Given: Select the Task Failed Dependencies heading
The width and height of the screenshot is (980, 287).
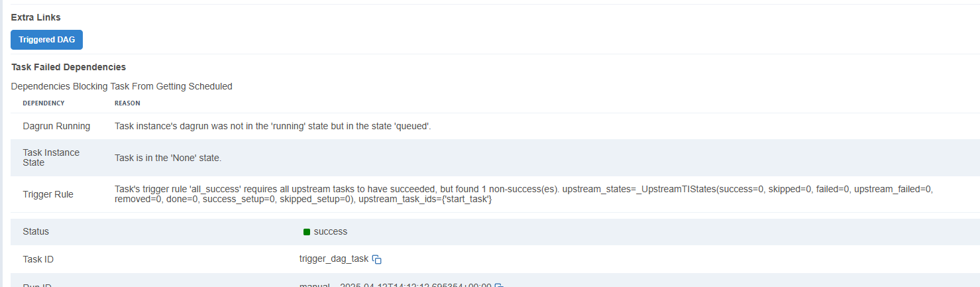Looking at the screenshot, I should [x=69, y=67].
